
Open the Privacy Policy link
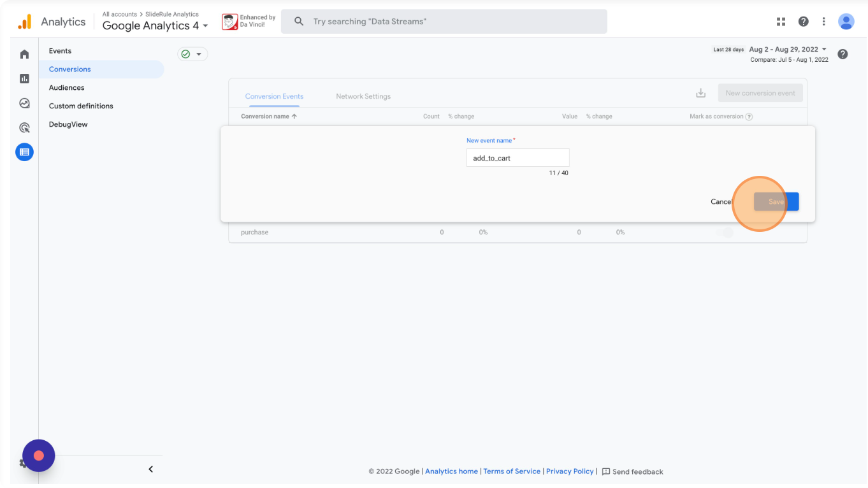coord(569,471)
